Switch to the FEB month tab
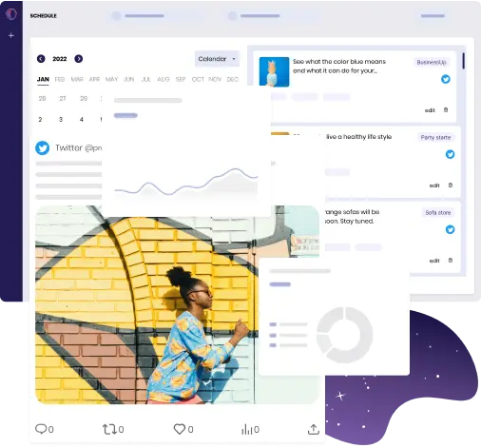 tap(60, 79)
